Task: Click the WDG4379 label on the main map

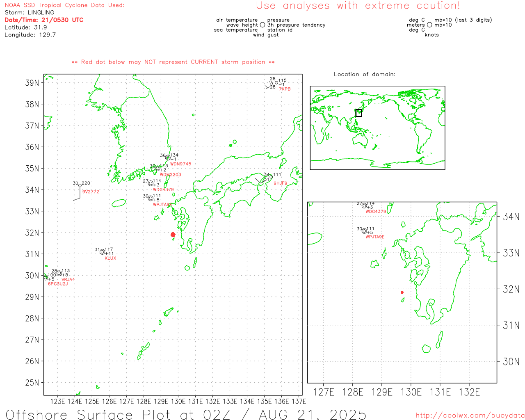Action: 163,190
